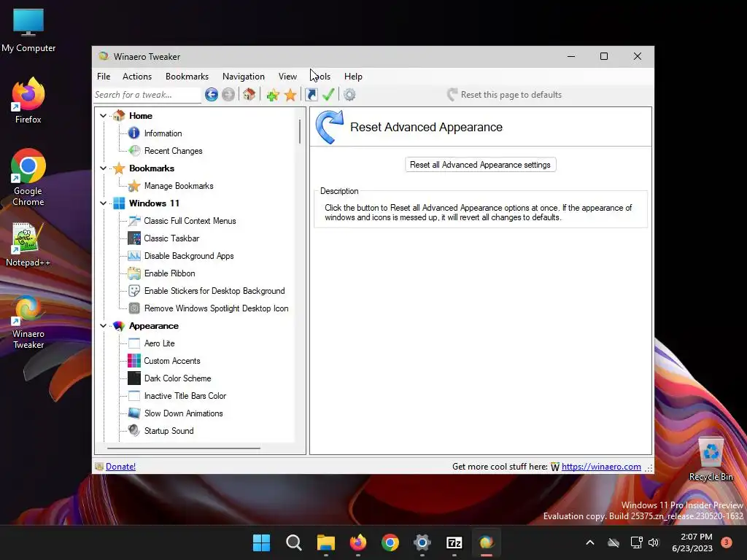
Task: Open the Actions menu
Action: coord(137,76)
